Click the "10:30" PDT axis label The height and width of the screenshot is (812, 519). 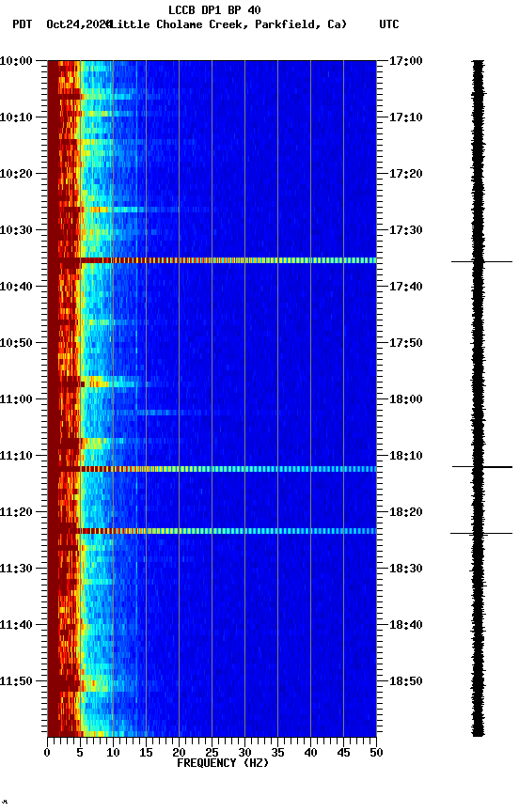coord(16,230)
